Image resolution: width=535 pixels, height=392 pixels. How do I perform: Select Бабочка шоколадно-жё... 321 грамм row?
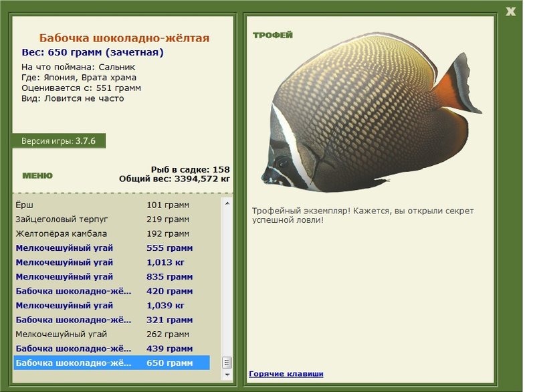pos(112,320)
